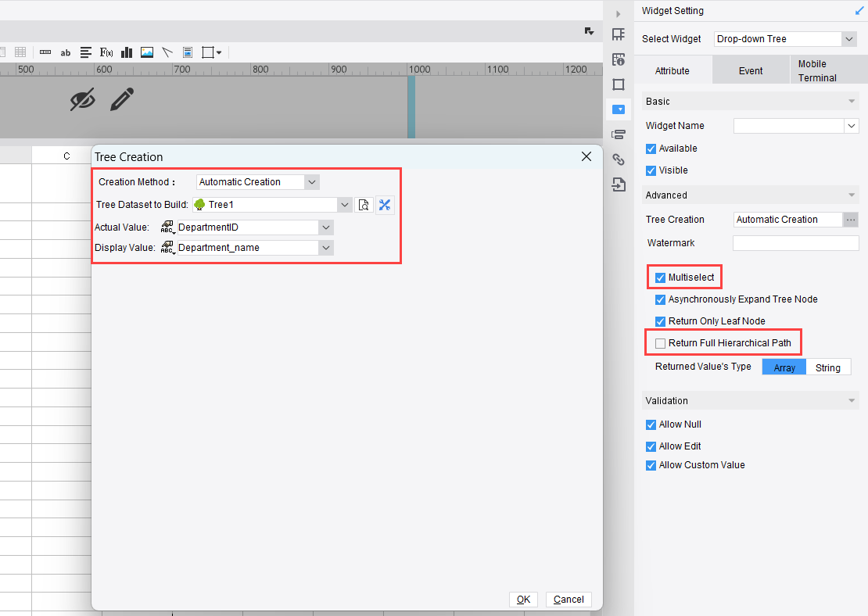This screenshot has height=616, width=868.
Task: Insert a chart using the chart toolbar icon
Action: pyautogui.click(x=126, y=52)
